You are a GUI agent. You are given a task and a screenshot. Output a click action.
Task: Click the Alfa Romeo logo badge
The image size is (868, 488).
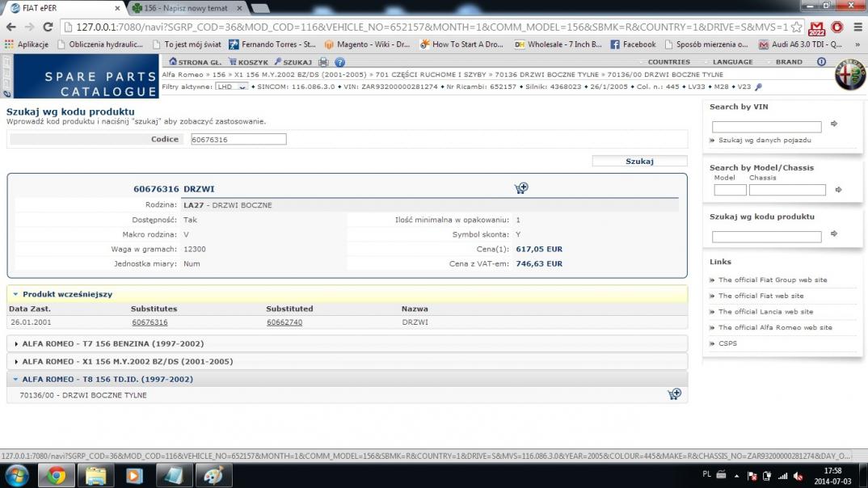point(850,74)
